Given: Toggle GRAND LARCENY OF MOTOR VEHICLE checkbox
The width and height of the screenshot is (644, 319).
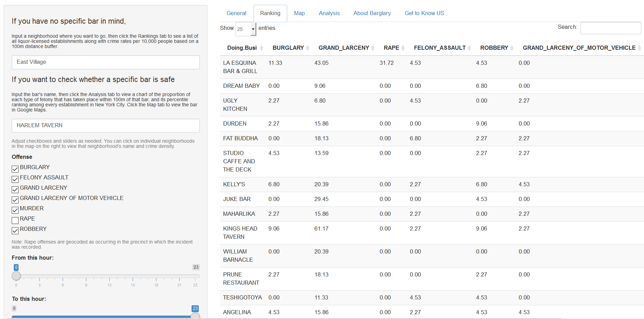Looking at the screenshot, I should point(15,200).
